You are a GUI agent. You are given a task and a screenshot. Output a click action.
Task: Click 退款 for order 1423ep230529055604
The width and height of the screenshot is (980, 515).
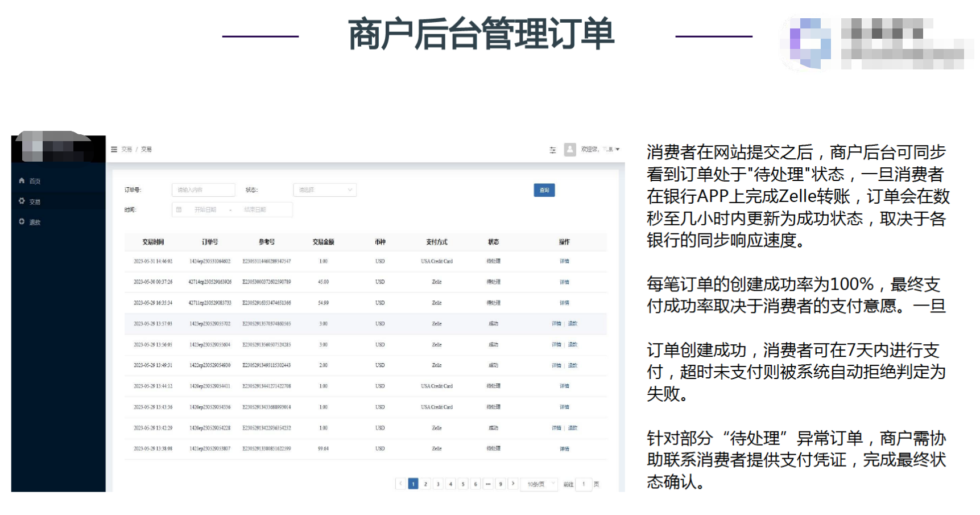click(x=572, y=345)
